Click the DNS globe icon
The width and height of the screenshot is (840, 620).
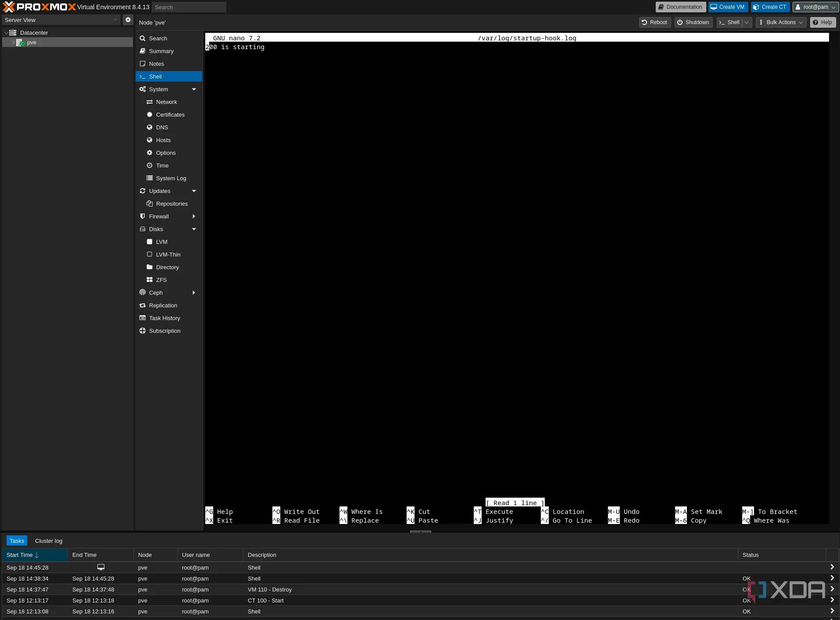[150, 127]
